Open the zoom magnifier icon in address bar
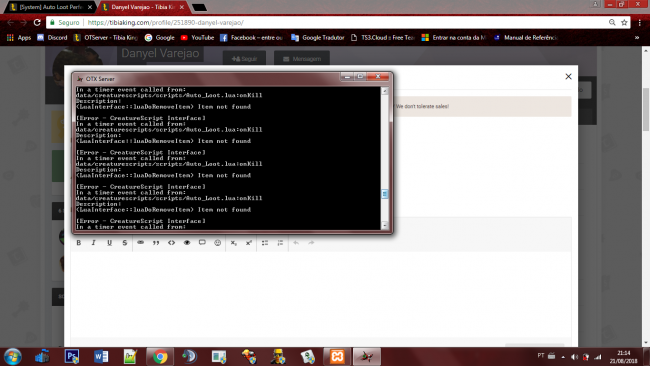 pyautogui.click(x=612, y=22)
